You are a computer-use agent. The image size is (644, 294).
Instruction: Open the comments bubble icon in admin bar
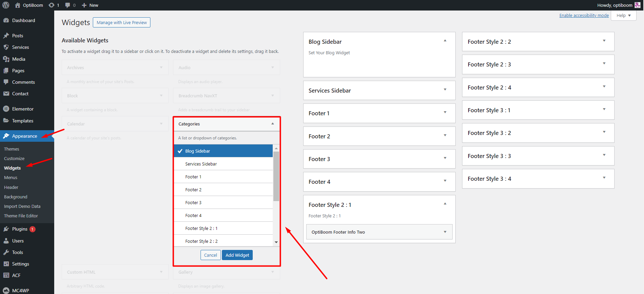[68, 5]
